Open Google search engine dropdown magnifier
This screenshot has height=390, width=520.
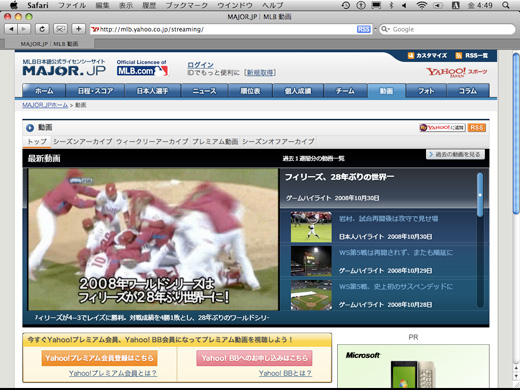pos(385,29)
